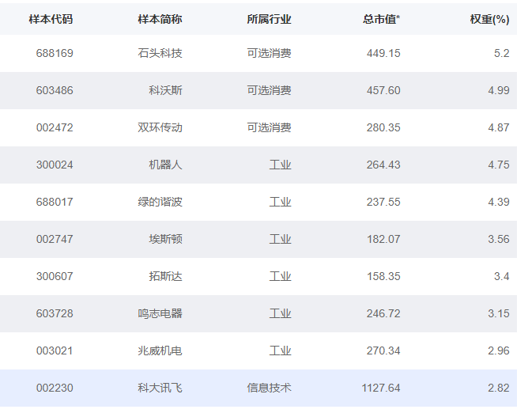The height and width of the screenshot is (413, 532).
Task: Select stock code 688017
Action: [55, 202]
